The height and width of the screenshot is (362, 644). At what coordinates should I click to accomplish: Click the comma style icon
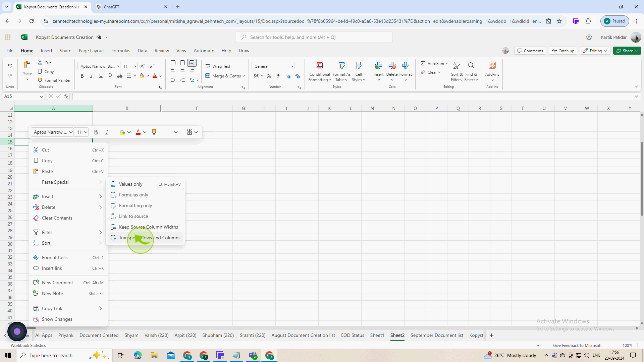(278, 76)
